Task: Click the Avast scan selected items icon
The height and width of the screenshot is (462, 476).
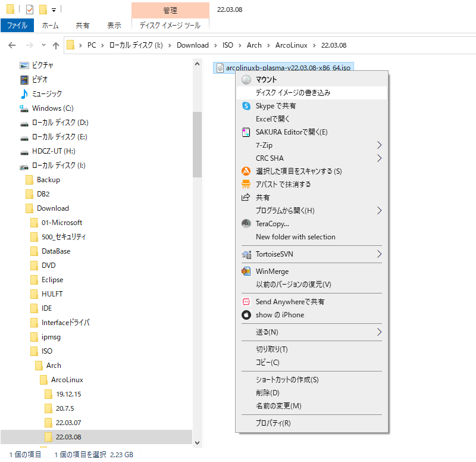Action: [246, 171]
